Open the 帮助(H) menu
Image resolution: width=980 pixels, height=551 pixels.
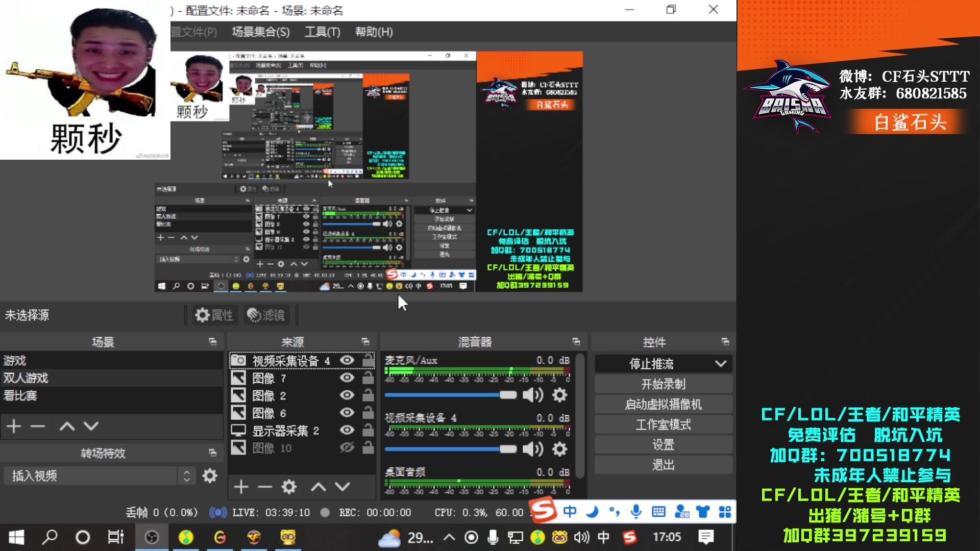coord(374,32)
